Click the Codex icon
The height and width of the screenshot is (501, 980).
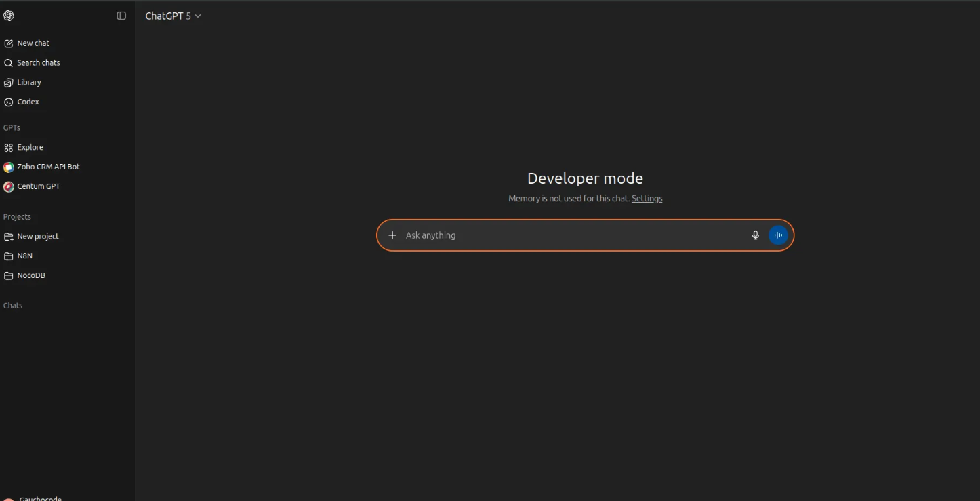coord(9,102)
